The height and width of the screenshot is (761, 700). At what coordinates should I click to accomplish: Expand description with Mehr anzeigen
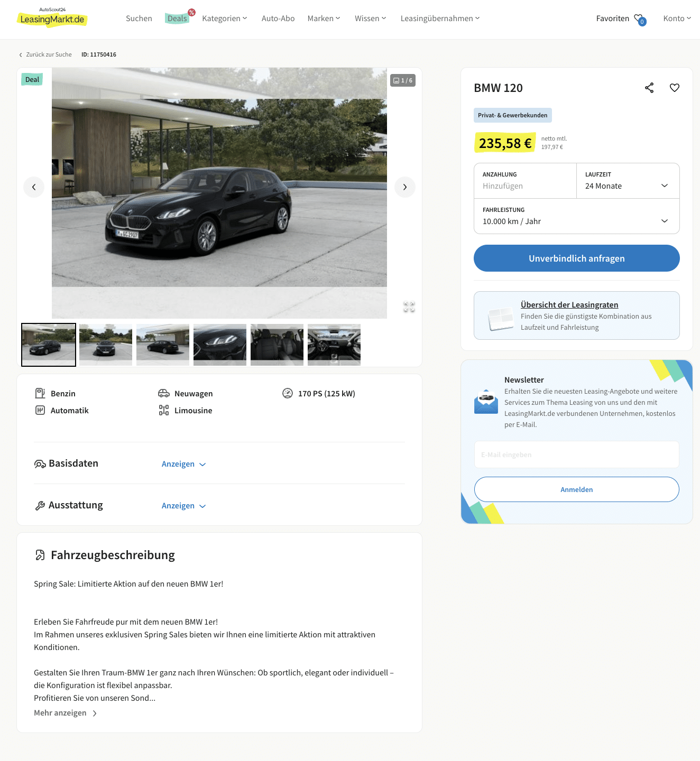tap(66, 713)
